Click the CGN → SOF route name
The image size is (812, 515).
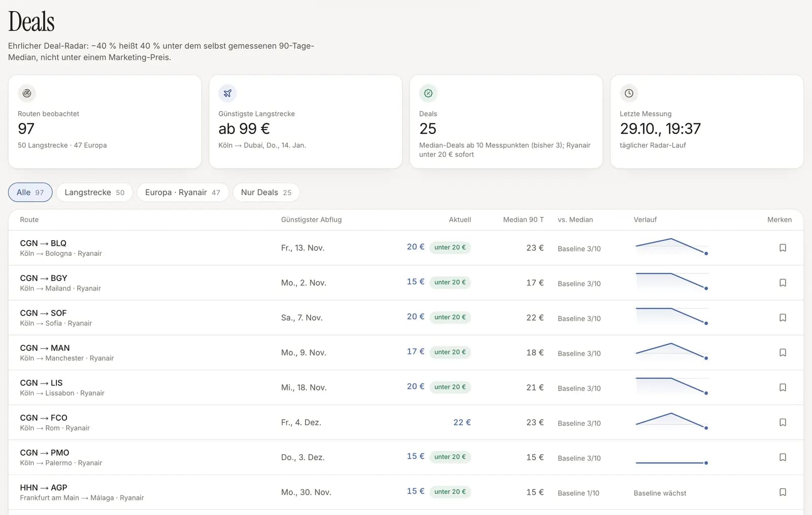pos(43,313)
